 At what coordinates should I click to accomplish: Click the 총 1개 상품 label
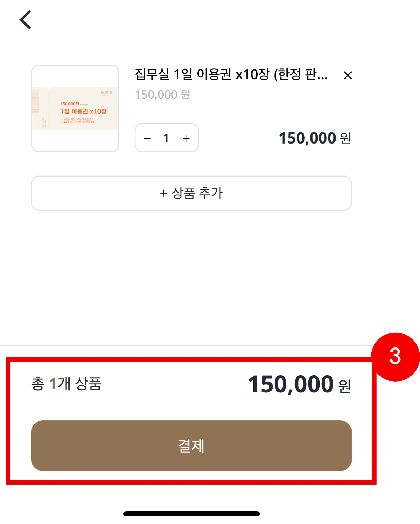click(66, 384)
